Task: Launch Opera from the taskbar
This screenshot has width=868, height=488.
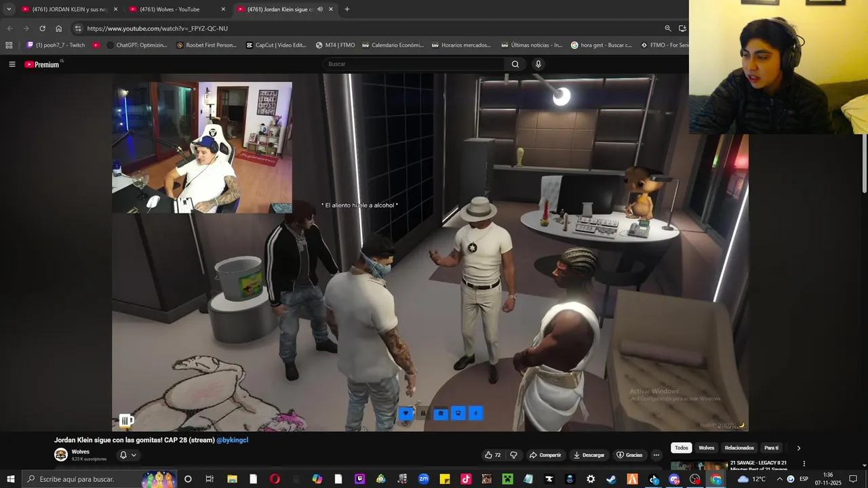Action: click(x=275, y=479)
